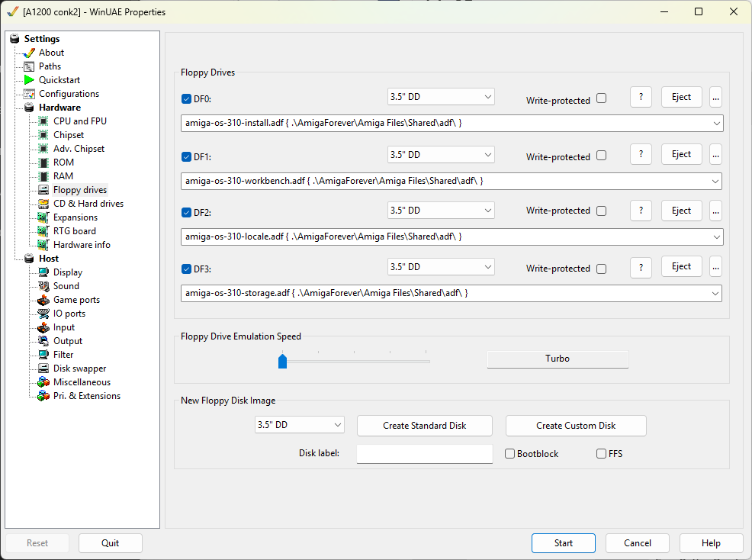Open DF0 drive type 3.5" DD dropdown
This screenshot has height=560, width=752.
441,97
